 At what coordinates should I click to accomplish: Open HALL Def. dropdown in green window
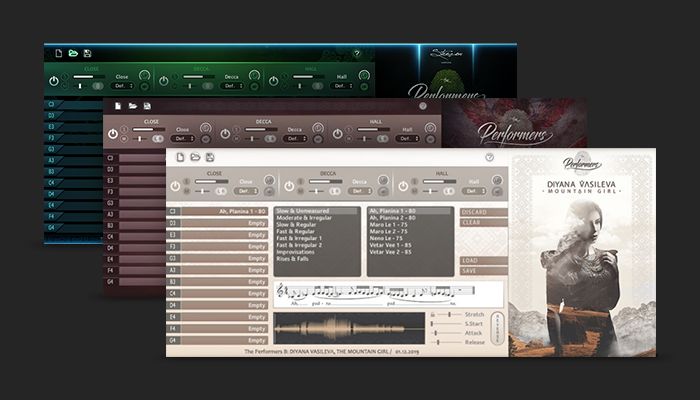(342, 86)
